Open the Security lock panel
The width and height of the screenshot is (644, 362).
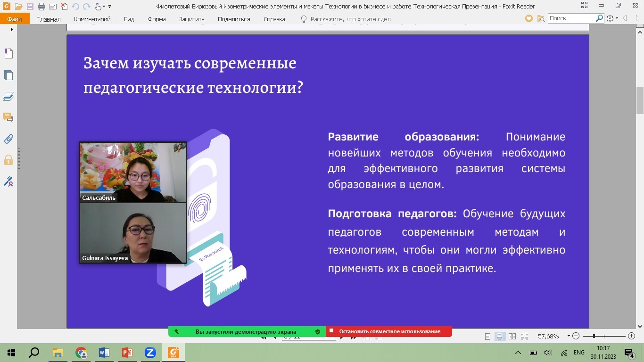coord(8,160)
